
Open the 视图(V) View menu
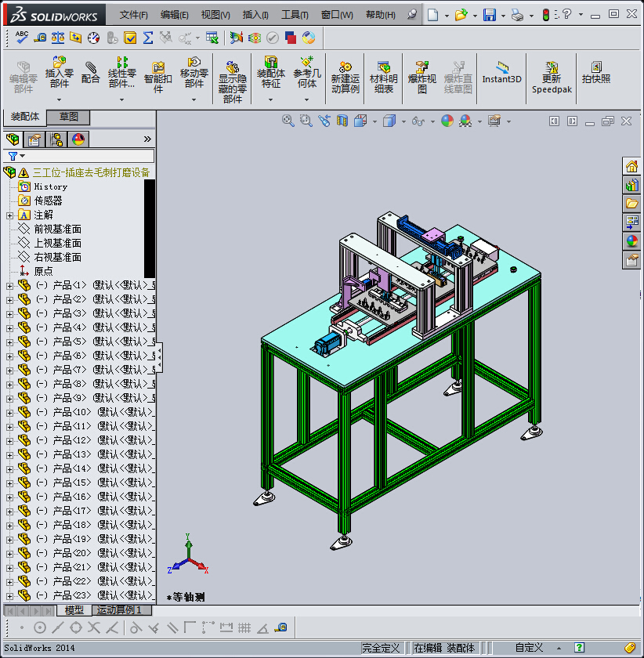point(215,15)
